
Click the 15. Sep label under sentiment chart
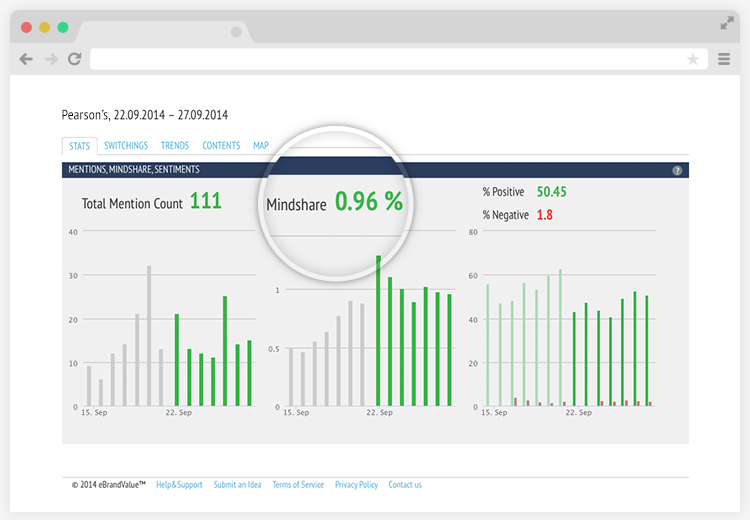[x=494, y=412]
